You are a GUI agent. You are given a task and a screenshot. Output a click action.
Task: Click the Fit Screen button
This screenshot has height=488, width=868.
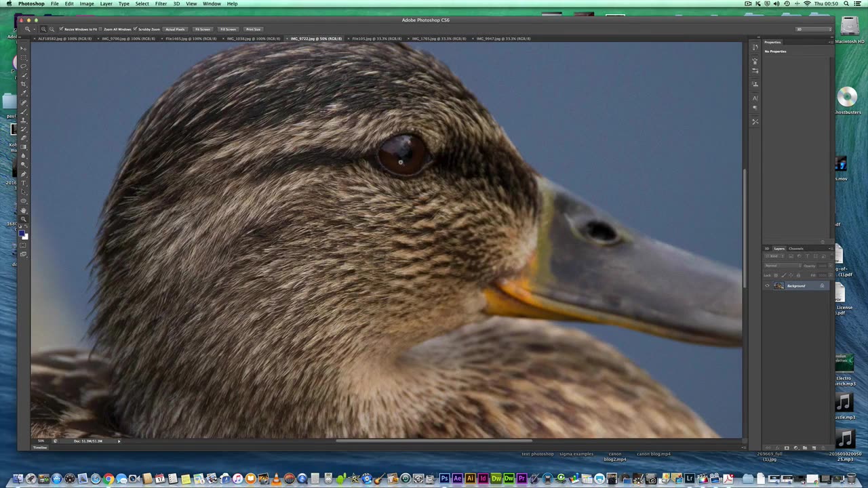point(203,29)
